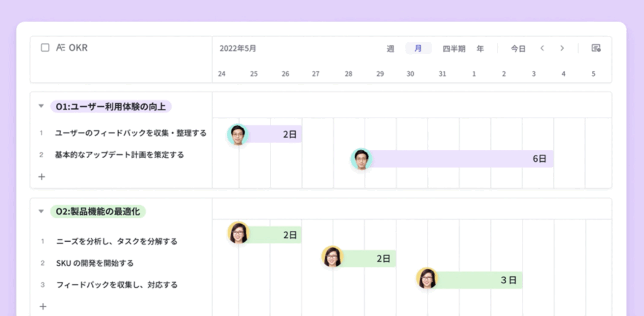Switch timeline to 四半期 view
This screenshot has height=316, width=644.
(454, 48)
